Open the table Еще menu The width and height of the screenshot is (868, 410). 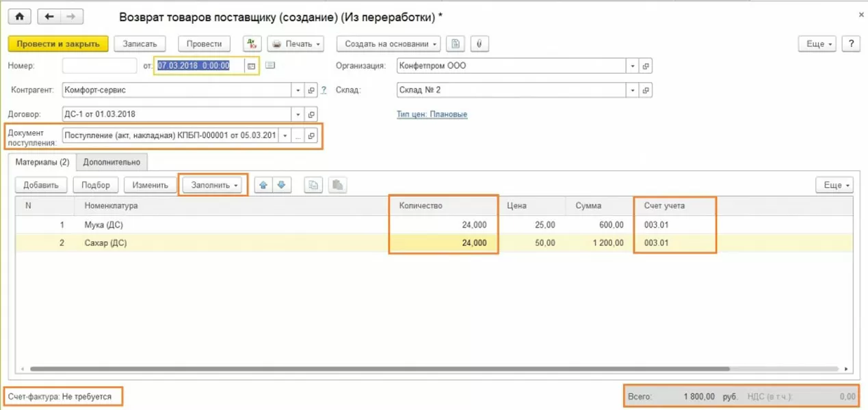coord(834,184)
